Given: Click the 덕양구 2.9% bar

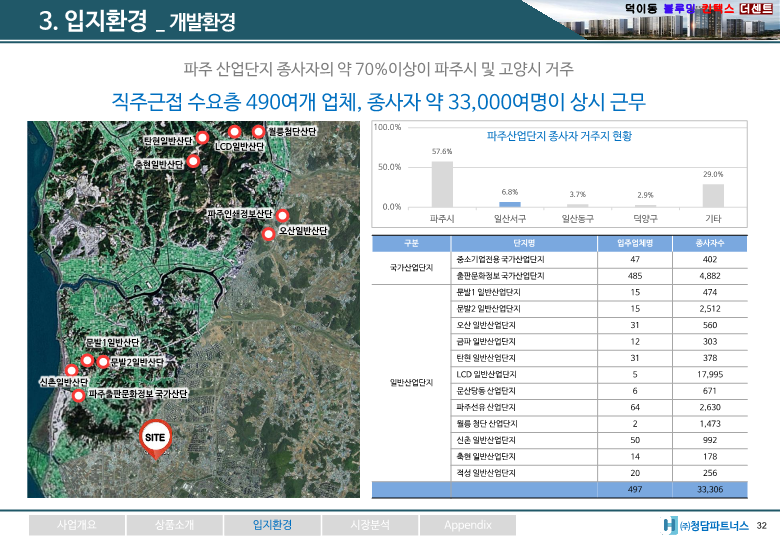Looking at the screenshot, I should pos(645,206).
